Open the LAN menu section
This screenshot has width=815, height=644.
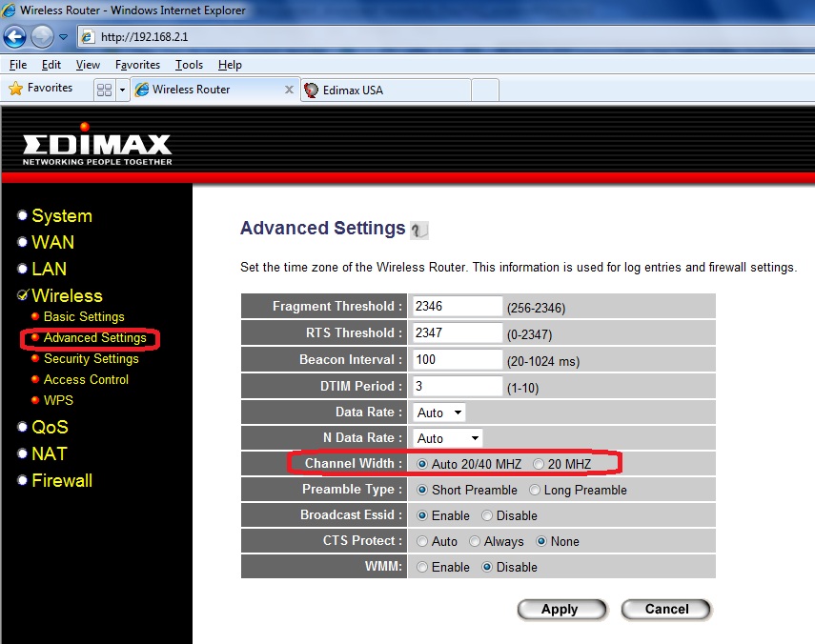point(49,269)
